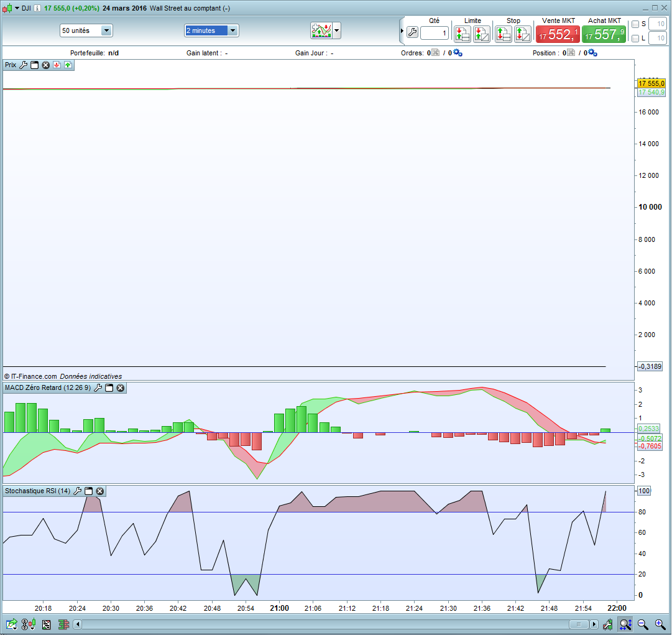Activate the zoom-fit magnifier tool

(626, 624)
